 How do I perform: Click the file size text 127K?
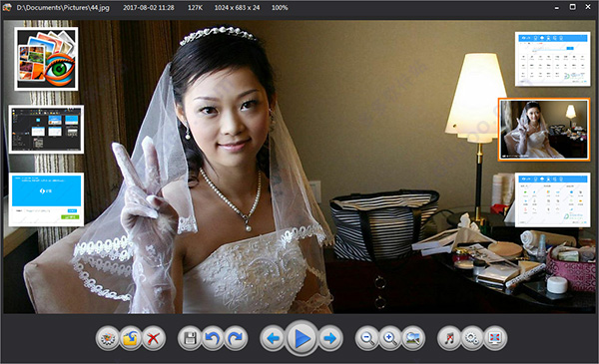(x=195, y=8)
